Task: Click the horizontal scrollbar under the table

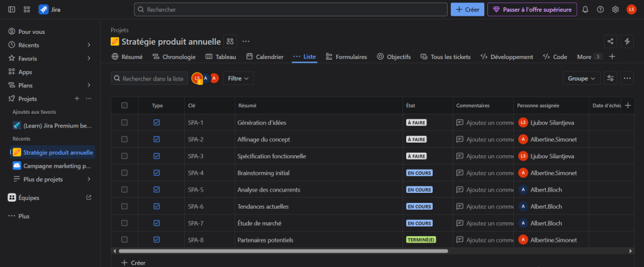Action: tap(283, 251)
